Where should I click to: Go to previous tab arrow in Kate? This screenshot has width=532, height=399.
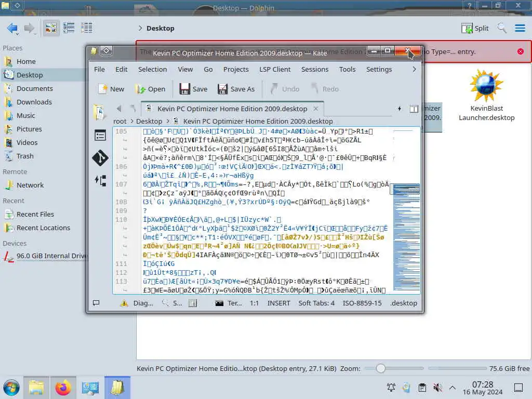(119, 109)
